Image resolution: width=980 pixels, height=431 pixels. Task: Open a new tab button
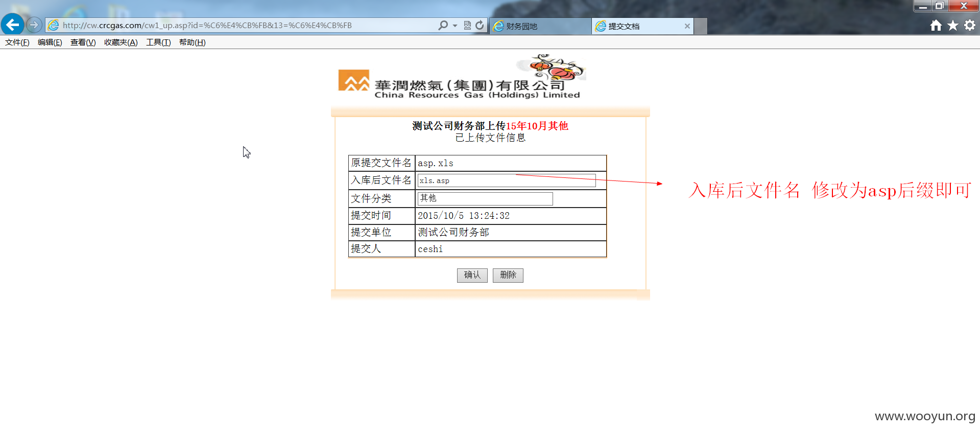tap(701, 26)
